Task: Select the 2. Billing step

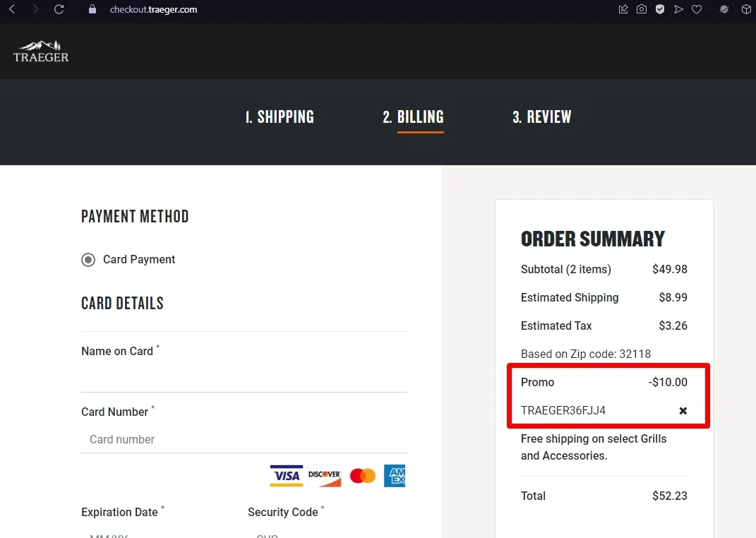Action: point(413,116)
